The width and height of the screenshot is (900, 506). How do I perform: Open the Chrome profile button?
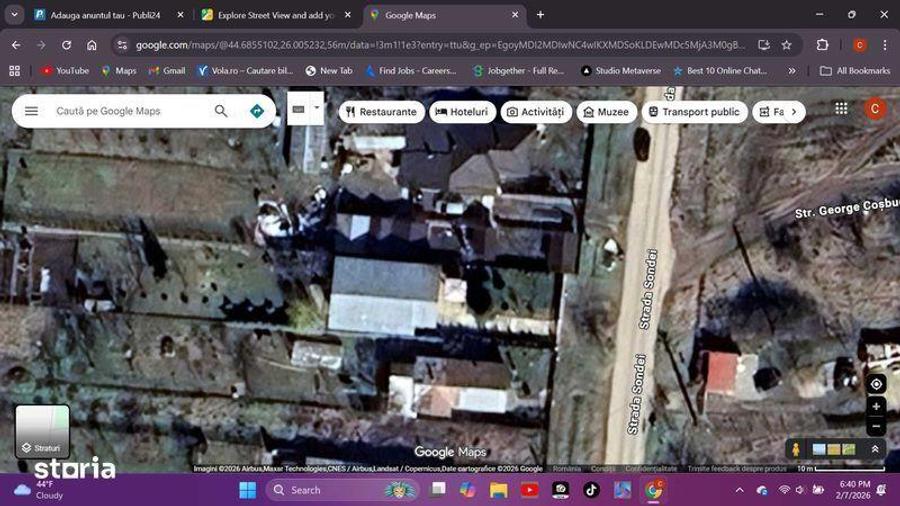(x=859, y=45)
